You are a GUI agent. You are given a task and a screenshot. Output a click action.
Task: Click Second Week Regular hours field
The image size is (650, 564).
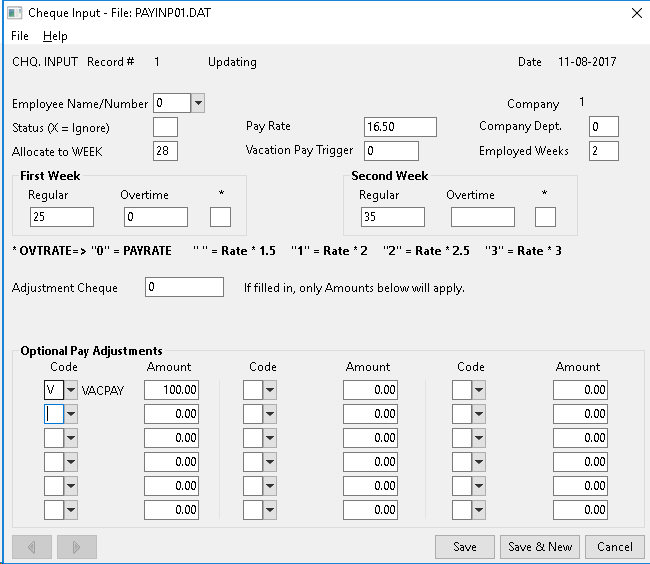click(393, 217)
